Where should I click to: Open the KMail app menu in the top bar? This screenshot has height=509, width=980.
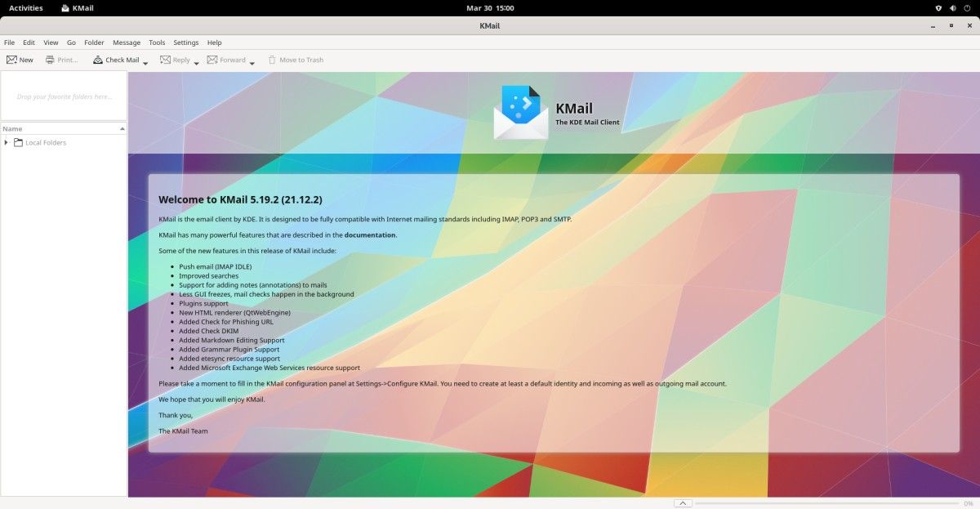click(x=78, y=8)
